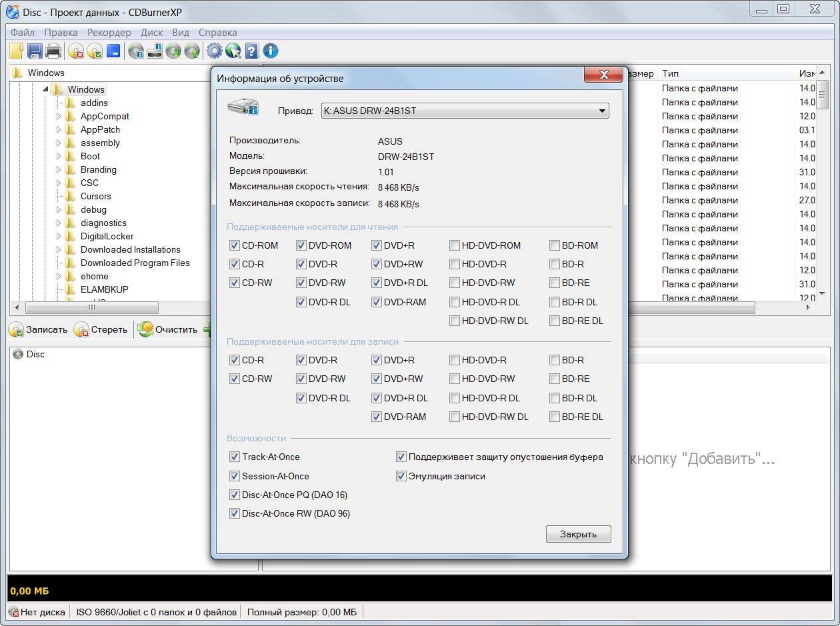Click the CDBurnerXP app icon in title bar
Viewport: 840px width, 626px height.
12,11
